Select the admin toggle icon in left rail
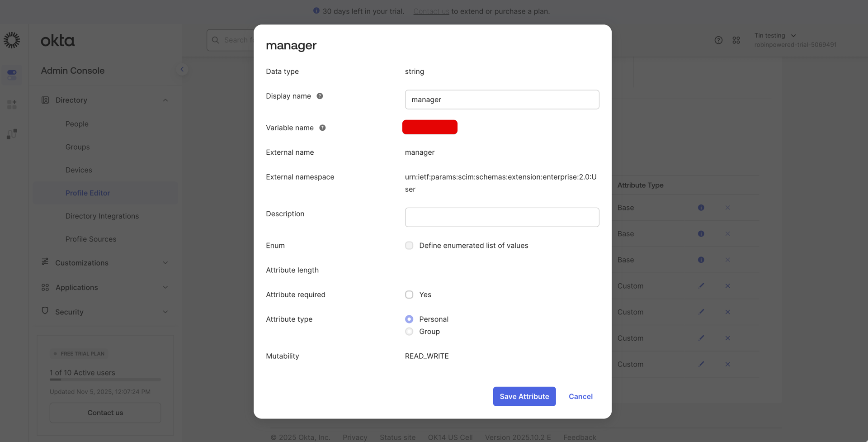The image size is (868, 442). [12, 75]
